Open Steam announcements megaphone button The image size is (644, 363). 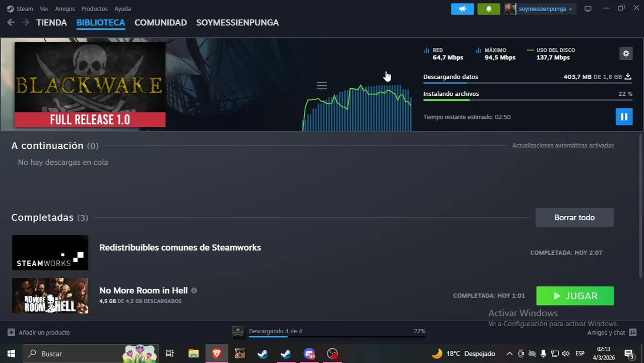[463, 9]
